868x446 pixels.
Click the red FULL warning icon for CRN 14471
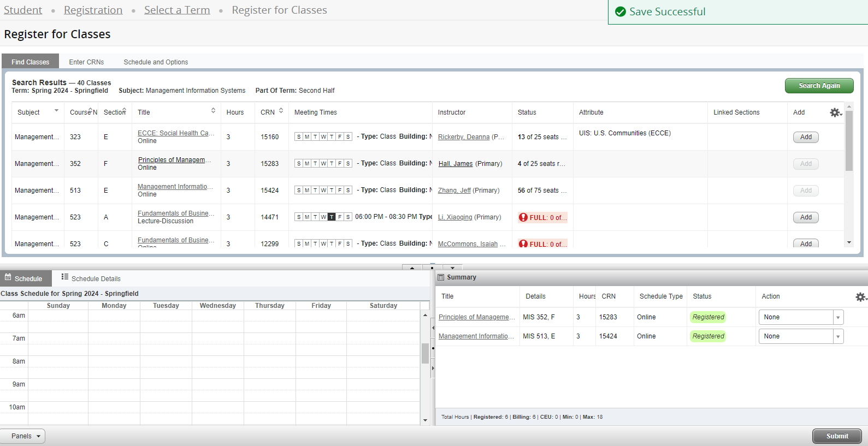pyautogui.click(x=523, y=217)
